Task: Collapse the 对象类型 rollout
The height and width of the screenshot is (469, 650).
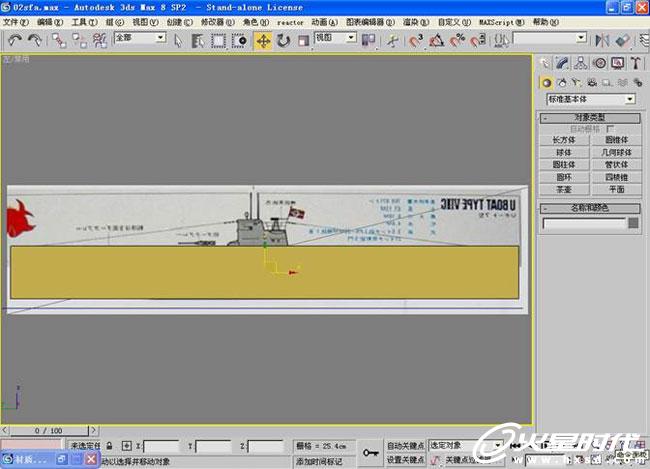Action: point(590,118)
